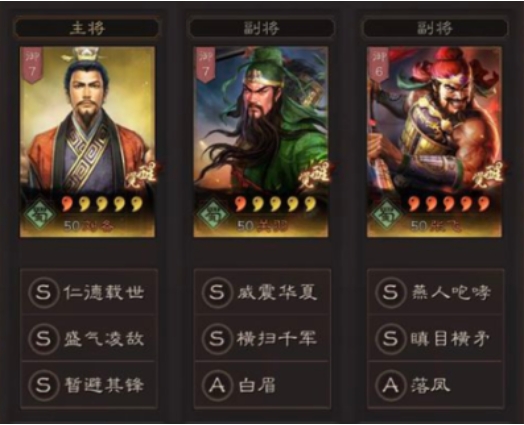The width and height of the screenshot is (524, 425).
Task: Click the green 蜀 faction badge on 刘备's card
Action: click(40, 214)
